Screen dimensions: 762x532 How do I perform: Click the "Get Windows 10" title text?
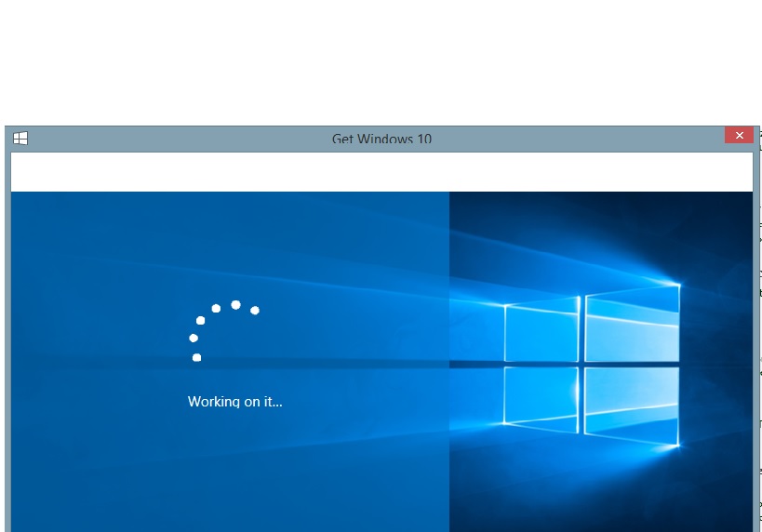[x=381, y=140]
